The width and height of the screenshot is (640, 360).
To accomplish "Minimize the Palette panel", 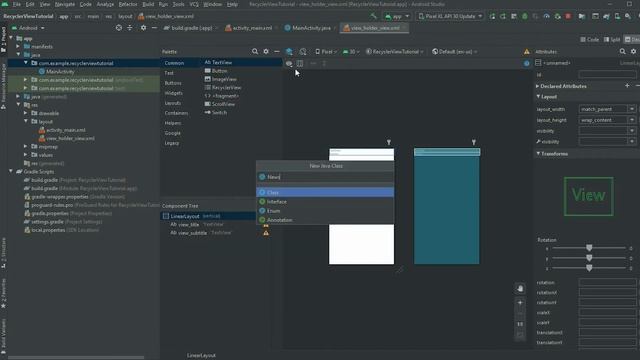I will click(277, 51).
